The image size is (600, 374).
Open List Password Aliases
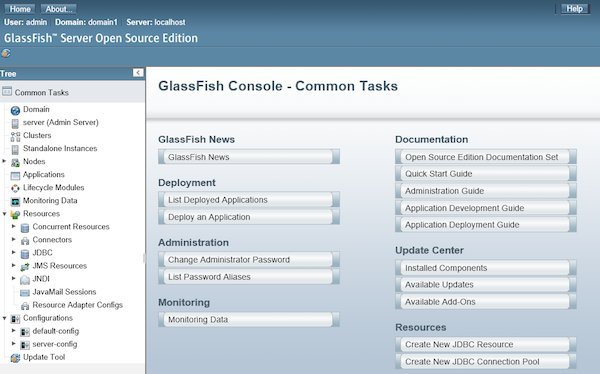coord(249,277)
